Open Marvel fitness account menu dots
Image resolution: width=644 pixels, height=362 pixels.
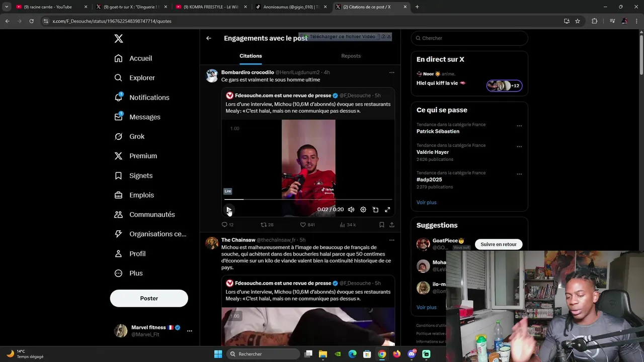click(190, 331)
